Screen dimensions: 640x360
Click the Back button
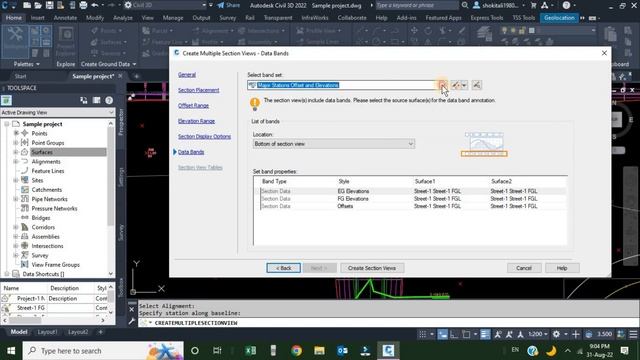(284, 268)
